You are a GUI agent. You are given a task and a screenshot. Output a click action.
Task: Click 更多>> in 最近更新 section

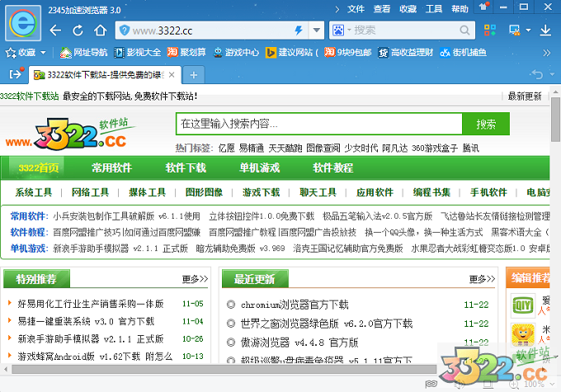482,279
